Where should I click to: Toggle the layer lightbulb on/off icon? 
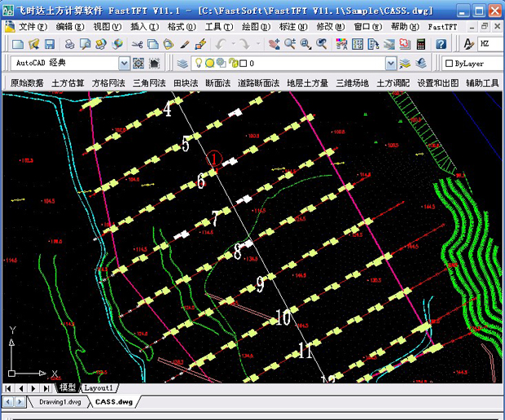(197, 63)
